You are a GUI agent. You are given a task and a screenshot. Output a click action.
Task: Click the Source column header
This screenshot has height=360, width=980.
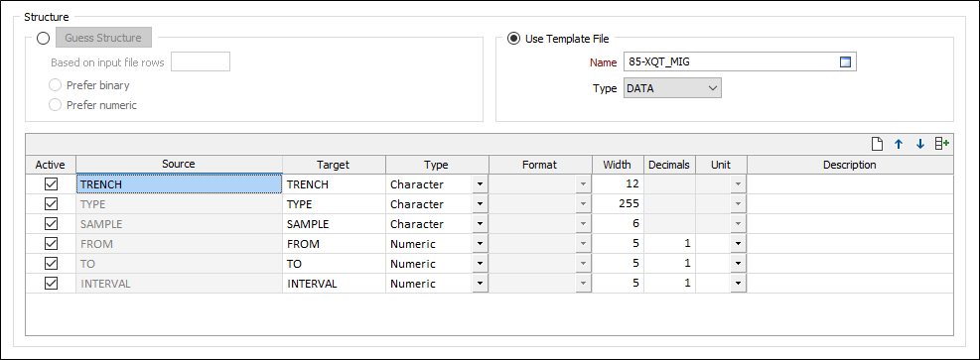[179, 164]
